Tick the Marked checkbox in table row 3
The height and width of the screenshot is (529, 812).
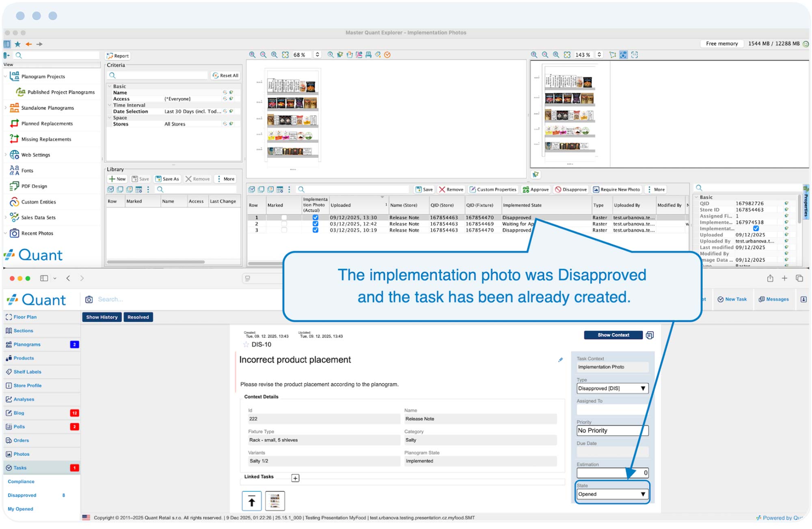click(284, 230)
